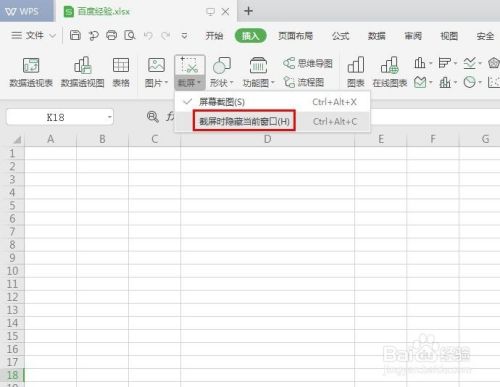Open the 形状 dropdown arrow
Viewport: 500px width, 387px height.
point(231,82)
